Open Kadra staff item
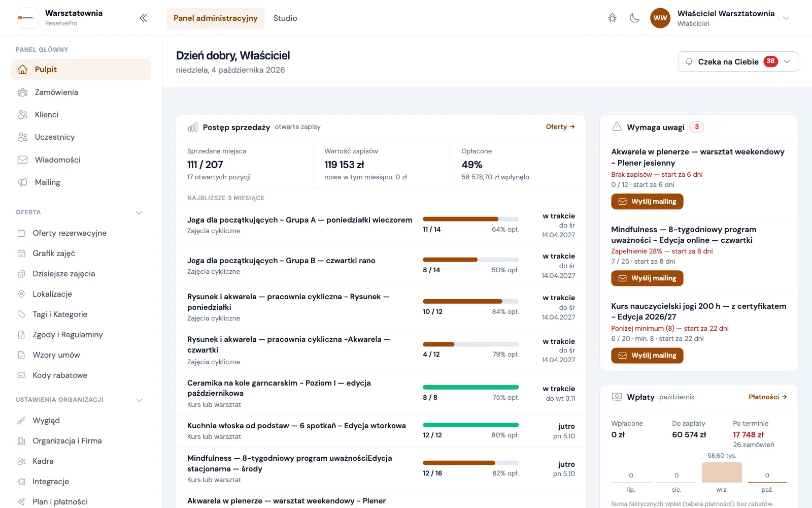This screenshot has height=508, width=812. click(x=81, y=461)
